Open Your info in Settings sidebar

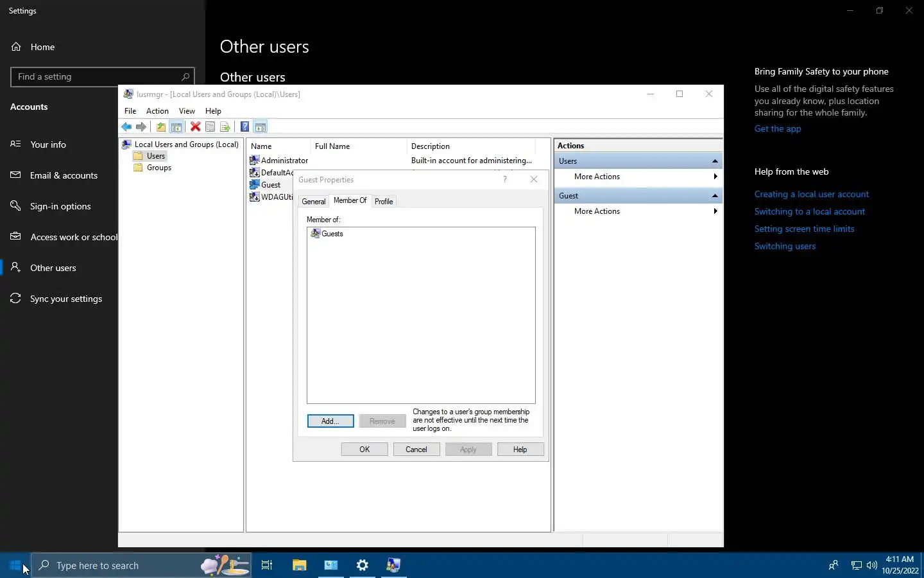(48, 144)
